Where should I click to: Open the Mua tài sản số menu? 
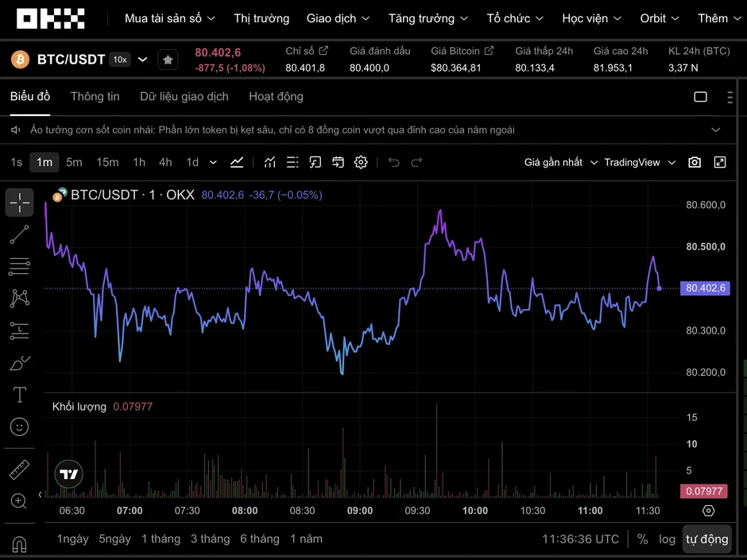[169, 18]
